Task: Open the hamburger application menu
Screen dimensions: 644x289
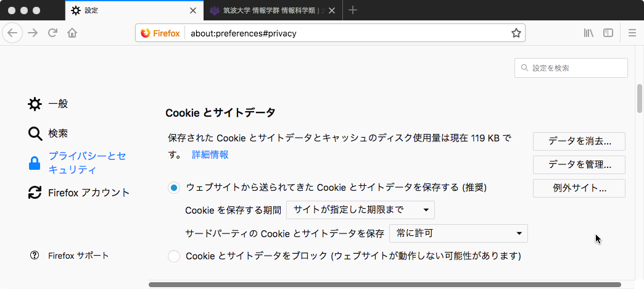Action: 632,33
